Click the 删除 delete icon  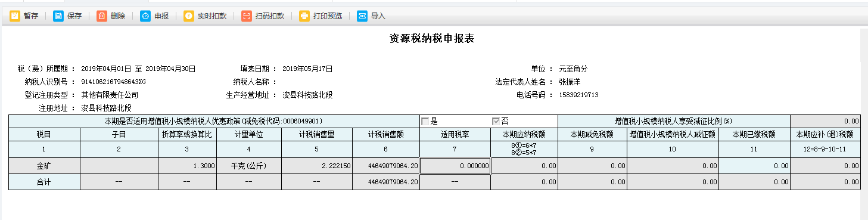tap(102, 16)
